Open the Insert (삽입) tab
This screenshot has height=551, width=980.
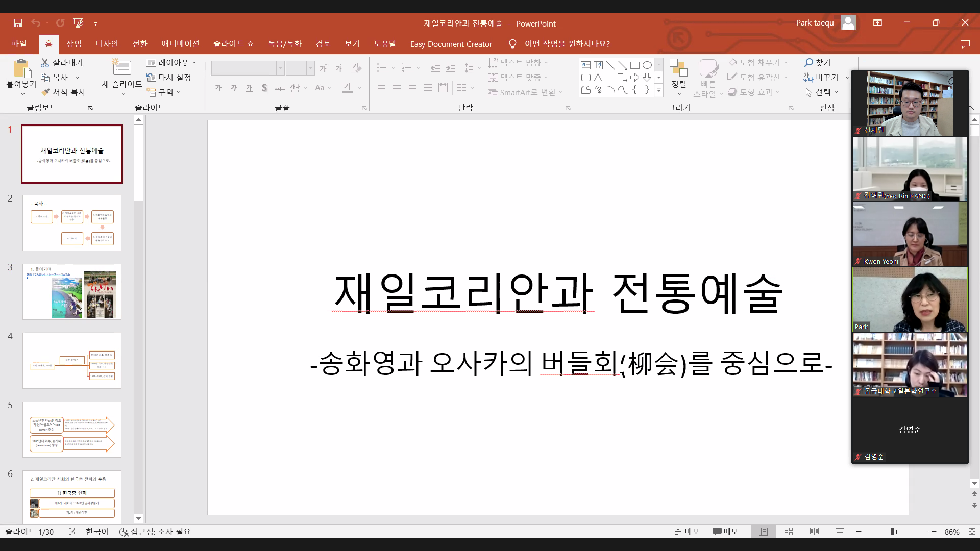click(74, 44)
